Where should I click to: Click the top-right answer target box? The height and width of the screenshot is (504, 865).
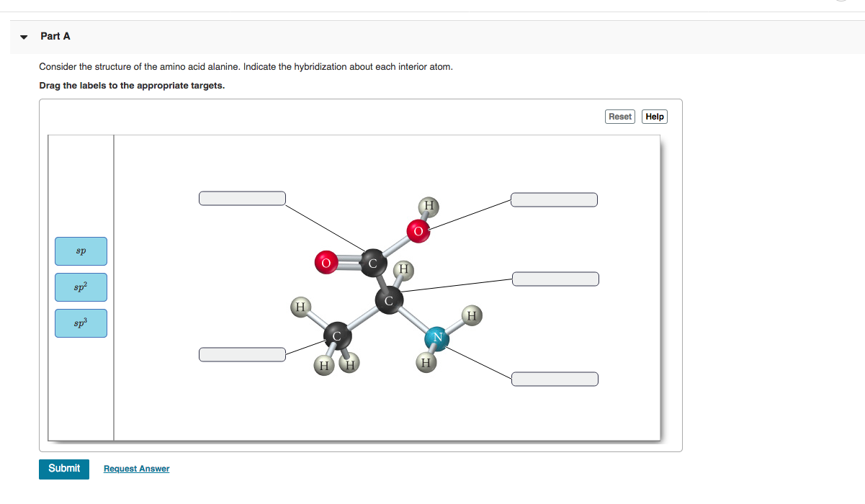point(553,199)
